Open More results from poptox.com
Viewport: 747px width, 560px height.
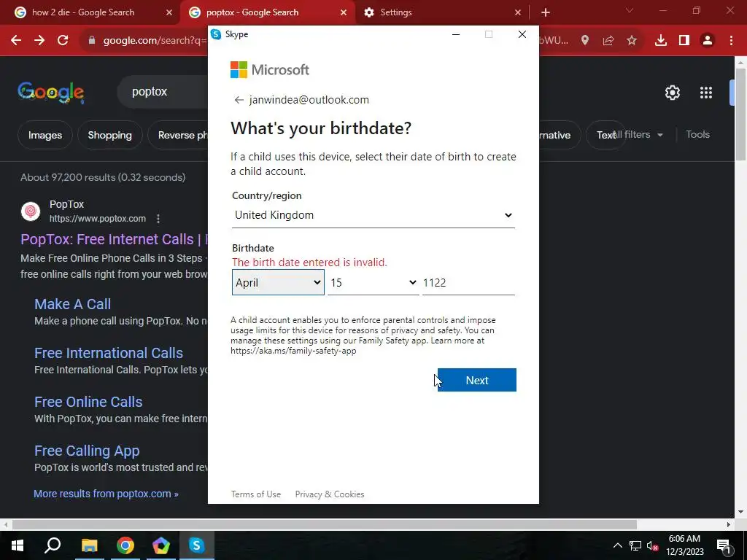[106, 494]
